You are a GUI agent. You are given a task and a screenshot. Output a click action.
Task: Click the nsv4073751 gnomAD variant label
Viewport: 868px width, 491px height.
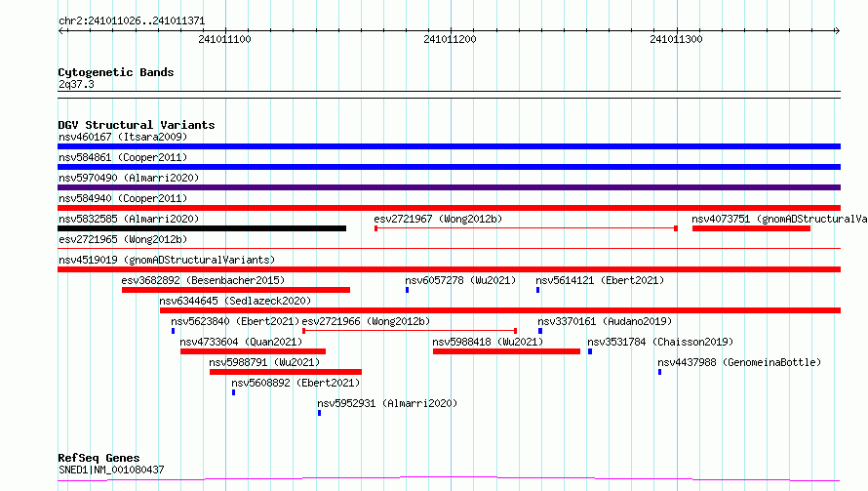(x=779, y=219)
